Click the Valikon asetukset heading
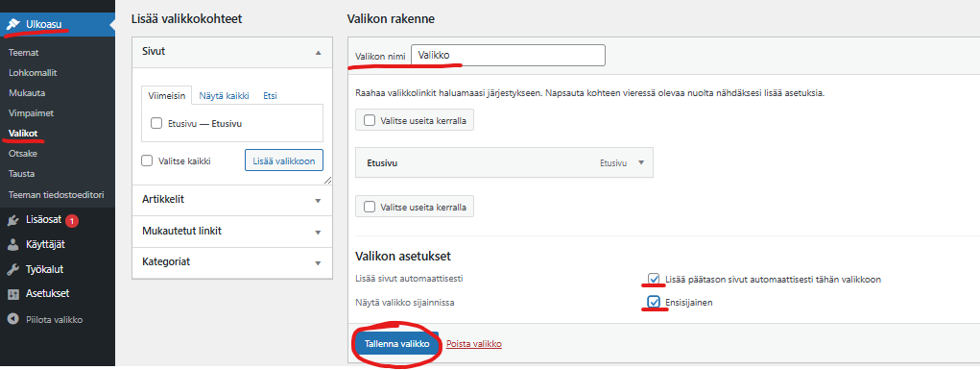980x370 pixels. (403, 256)
